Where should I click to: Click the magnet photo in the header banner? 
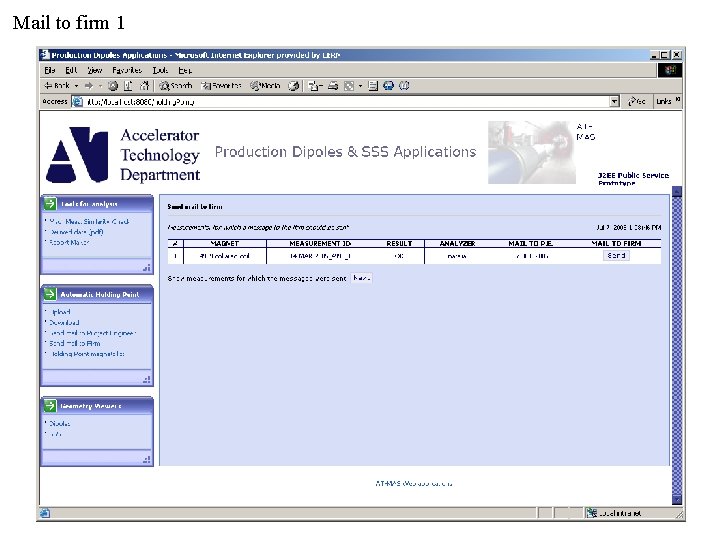(531, 152)
